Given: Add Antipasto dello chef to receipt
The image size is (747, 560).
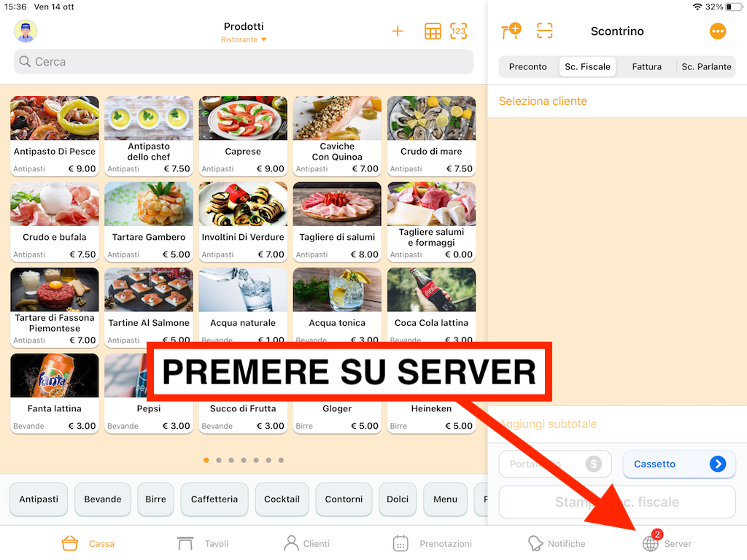Looking at the screenshot, I should point(149,136).
